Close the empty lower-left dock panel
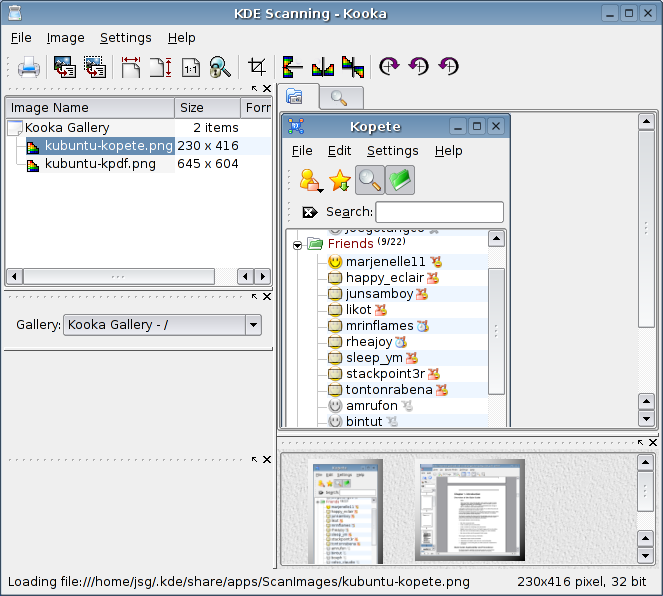 pyautogui.click(x=267, y=459)
